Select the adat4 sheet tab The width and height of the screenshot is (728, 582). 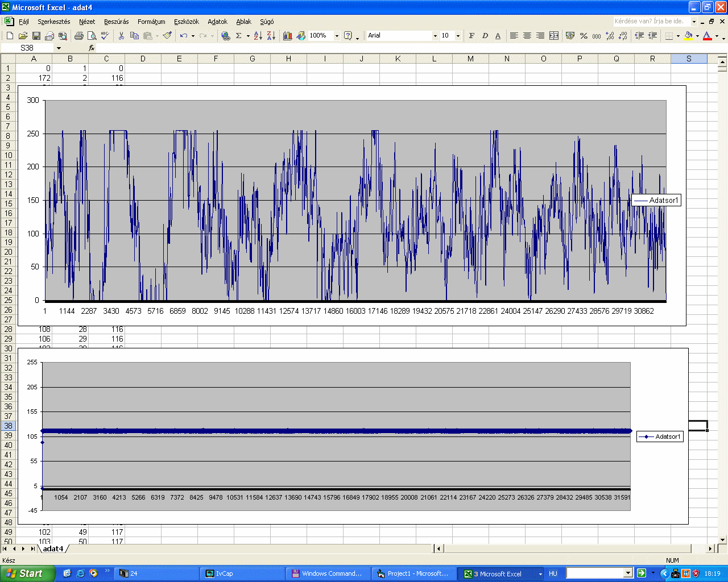click(53, 548)
